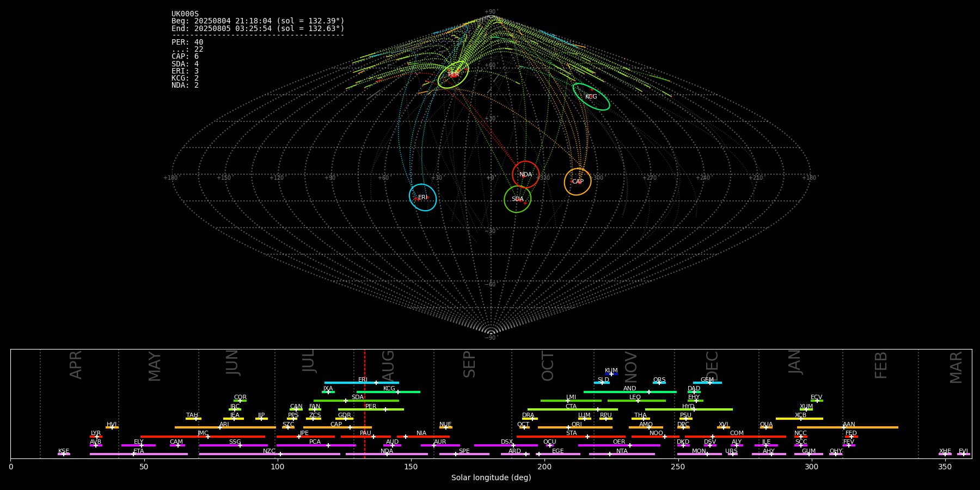Click the 300 tick on solar longitude axis

(811, 467)
